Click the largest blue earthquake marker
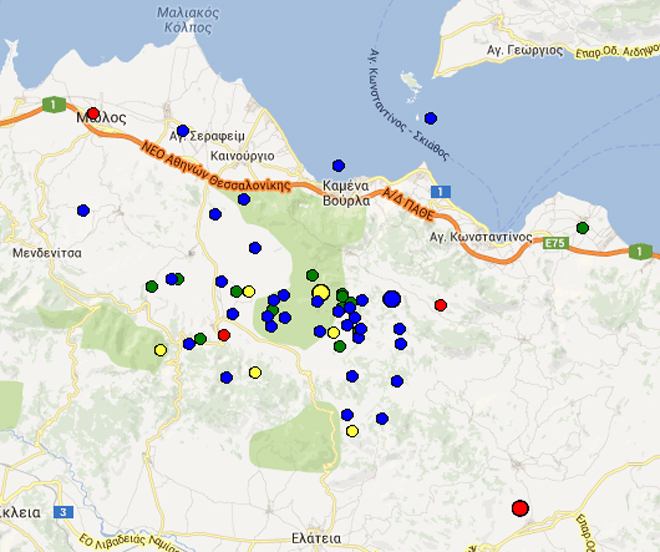Viewport: 660px width, 552px height. click(391, 298)
